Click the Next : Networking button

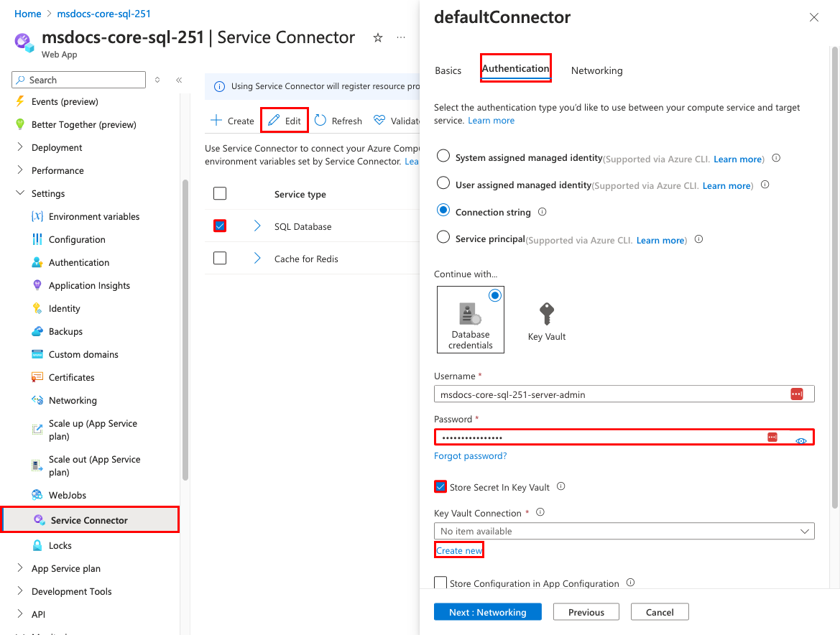(487, 612)
